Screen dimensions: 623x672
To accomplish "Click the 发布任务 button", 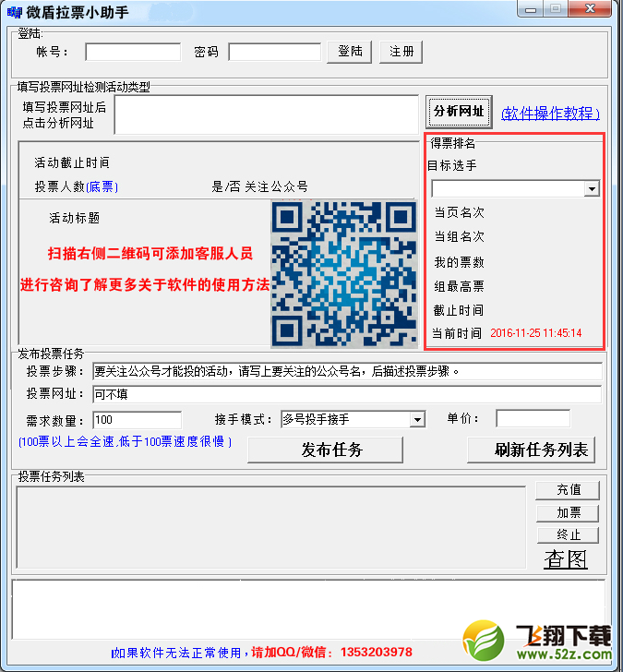I will coord(325,450).
